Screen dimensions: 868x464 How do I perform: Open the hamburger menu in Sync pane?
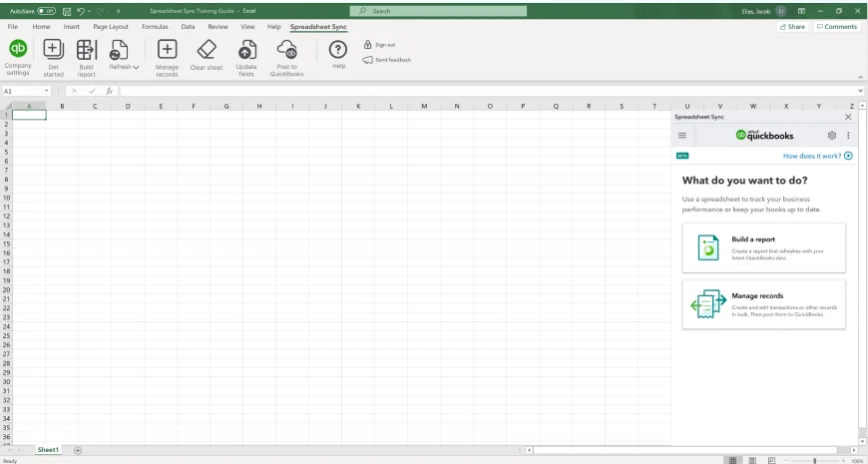pyautogui.click(x=682, y=135)
